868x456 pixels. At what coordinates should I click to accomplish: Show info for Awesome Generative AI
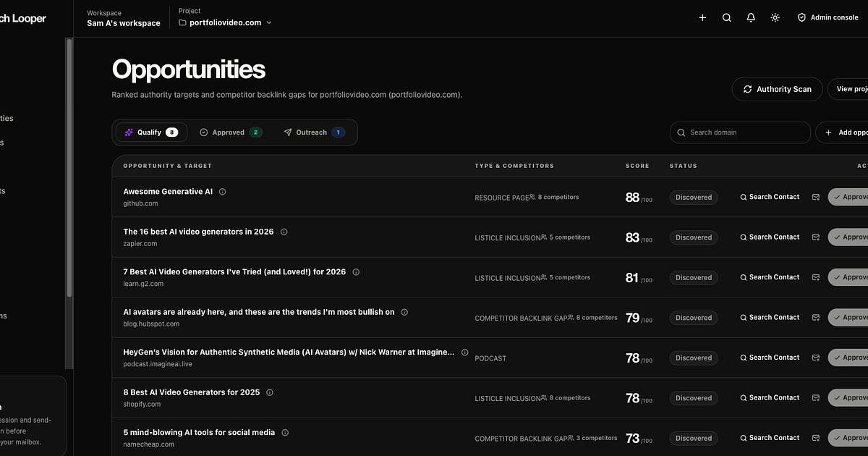click(223, 192)
